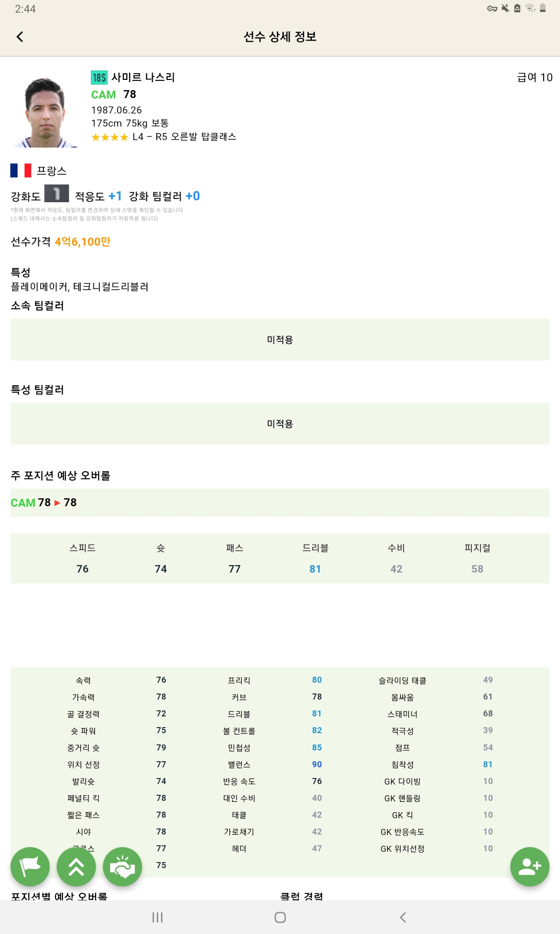Tap player price 4억6,100만
The image size is (560, 934).
[83, 242]
